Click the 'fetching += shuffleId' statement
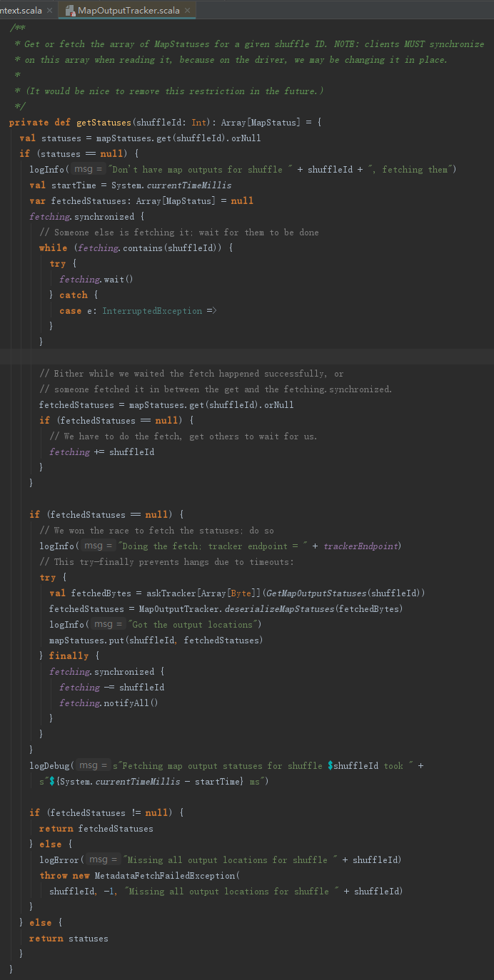This screenshot has height=980, width=494. click(x=102, y=452)
